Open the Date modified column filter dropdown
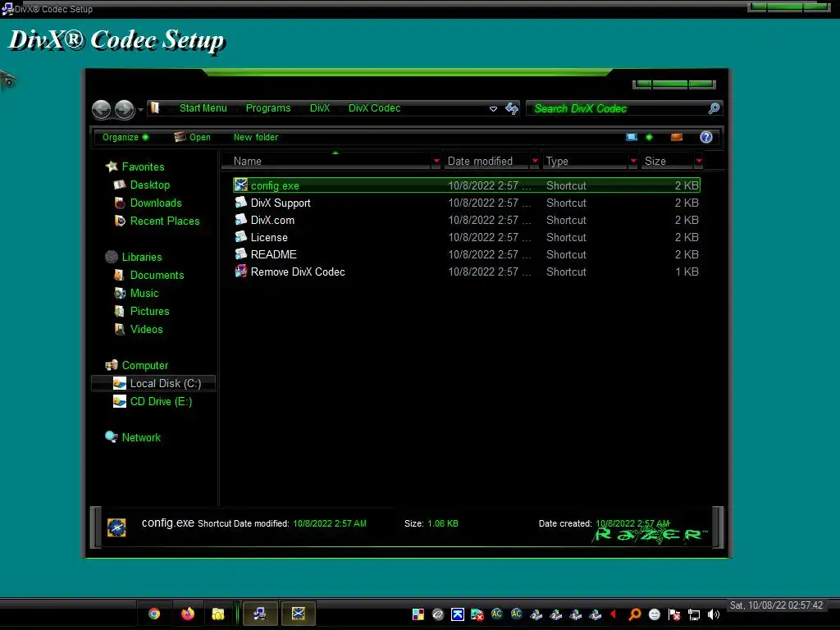This screenshot has width=840, height=630. (535, 161)
